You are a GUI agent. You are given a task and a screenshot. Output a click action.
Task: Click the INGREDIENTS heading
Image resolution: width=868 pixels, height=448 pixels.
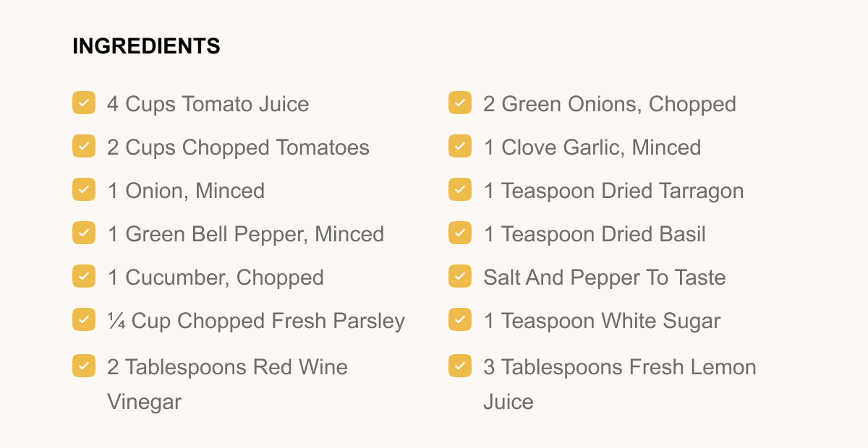click(146, 46)
